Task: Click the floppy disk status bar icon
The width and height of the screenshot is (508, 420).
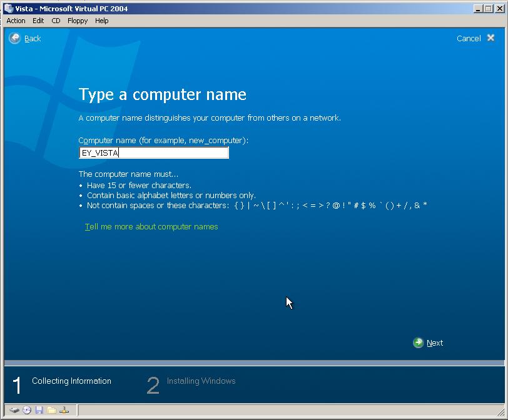Action: pyautogui.click(x=39, y=410)
